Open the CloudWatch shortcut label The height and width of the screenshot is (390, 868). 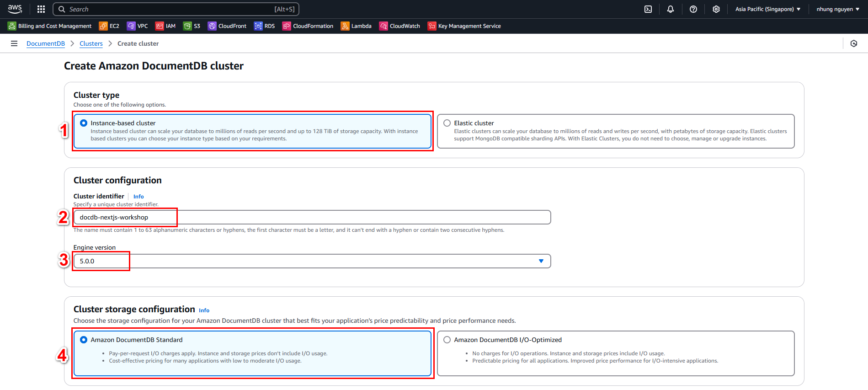[x=405, y=26]
